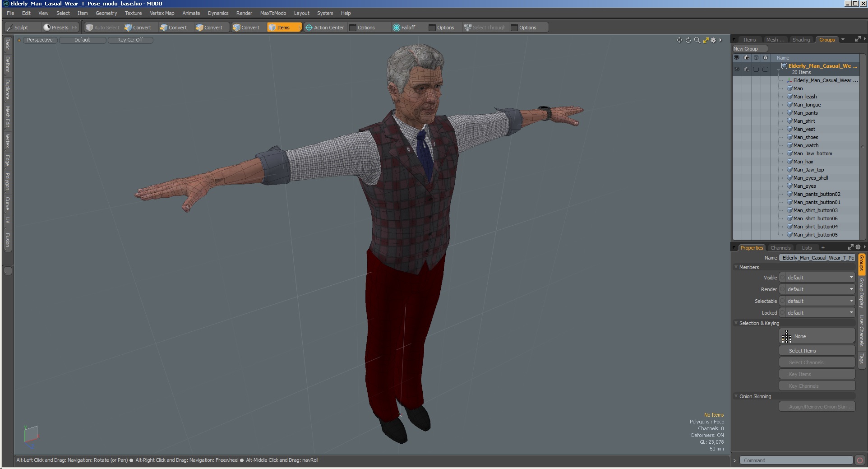Open the Render dropdown
This screenshot has width=868, height=469.
coord(820,289)
